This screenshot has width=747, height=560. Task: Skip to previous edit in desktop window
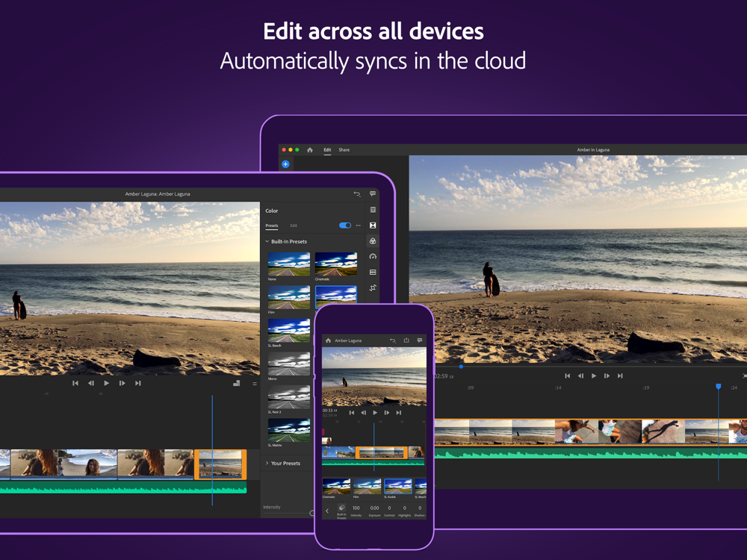pyautogui.click(x=568, y=376)
